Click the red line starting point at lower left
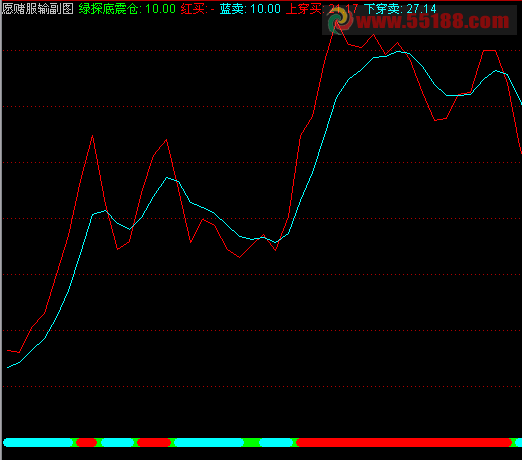522x460 pixels. coord(8,350)
